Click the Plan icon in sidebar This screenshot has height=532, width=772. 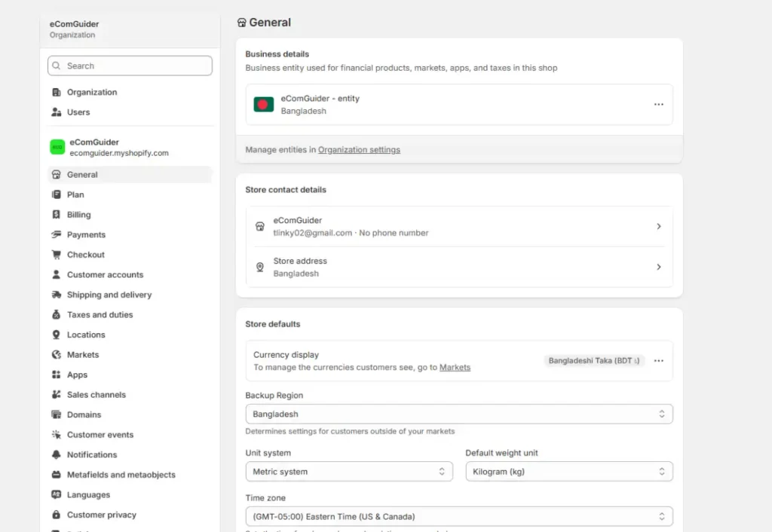(56, 194)
